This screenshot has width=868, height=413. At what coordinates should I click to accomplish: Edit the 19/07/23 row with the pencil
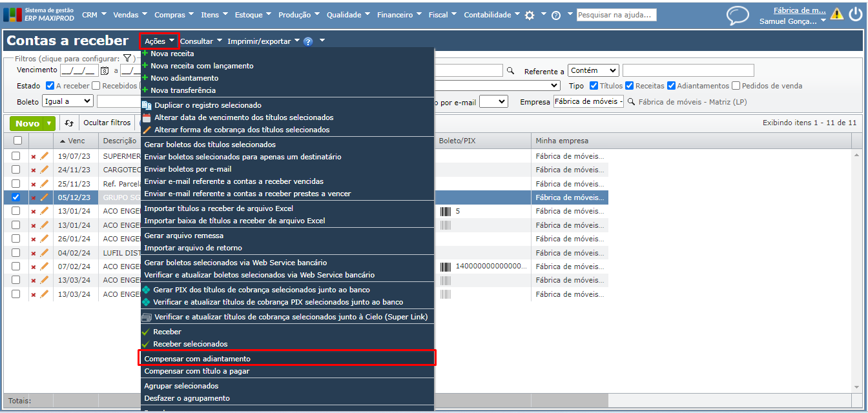44,156
